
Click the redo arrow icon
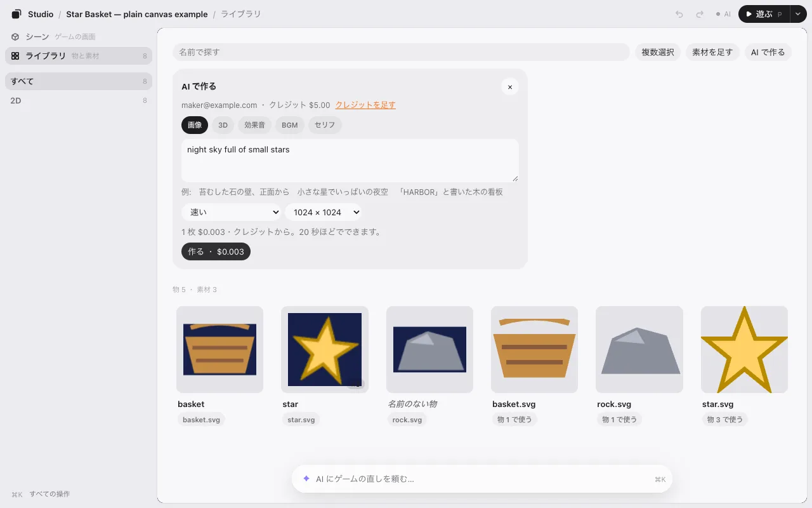700,14
